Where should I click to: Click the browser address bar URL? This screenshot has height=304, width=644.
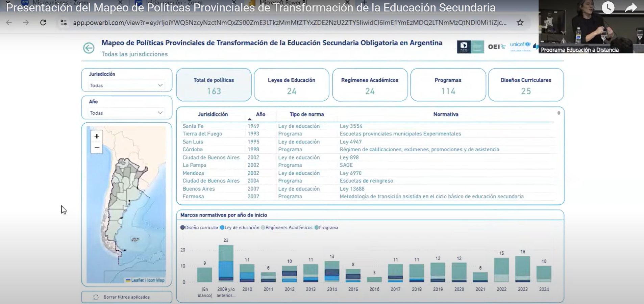point(290,23)
